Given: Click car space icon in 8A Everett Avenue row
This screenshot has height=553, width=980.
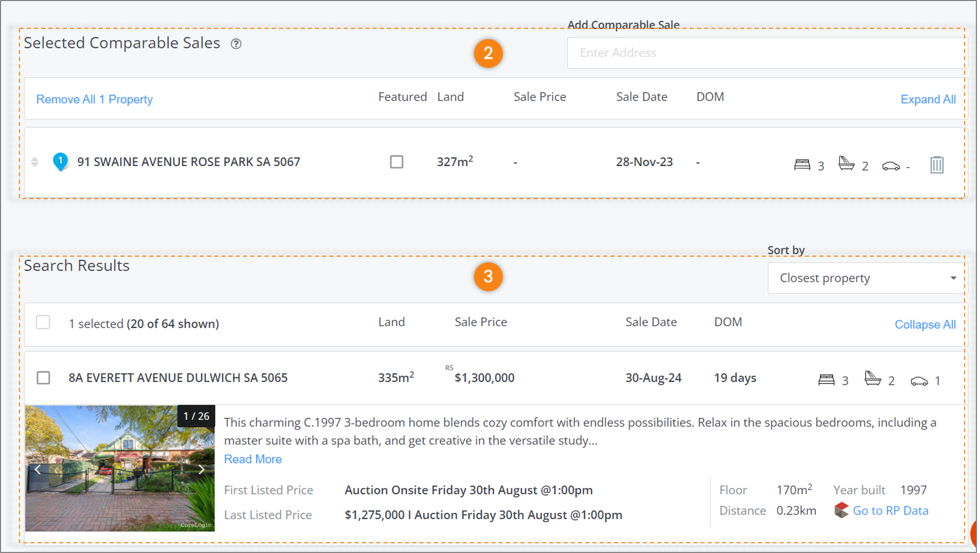Looking at the screenshot, I should (919, 381).
